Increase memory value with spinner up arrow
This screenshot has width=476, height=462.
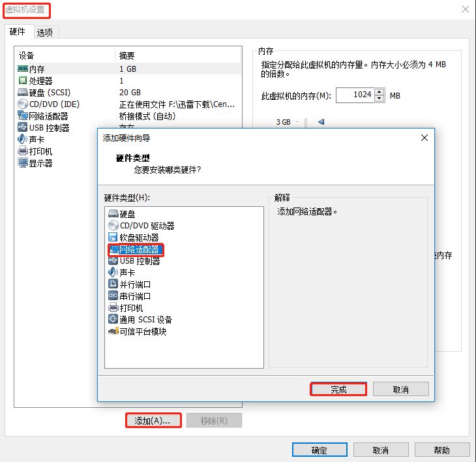pyautogui.click(x=379, y=92)
